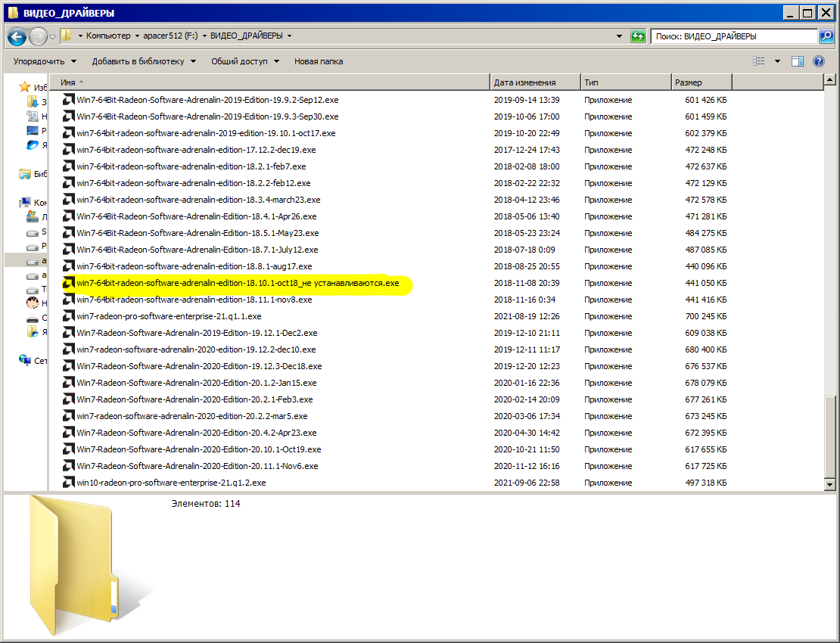Open Help with question mark icon
The width and height of the screenshot is (840, 643).
(x=819, y=61)
